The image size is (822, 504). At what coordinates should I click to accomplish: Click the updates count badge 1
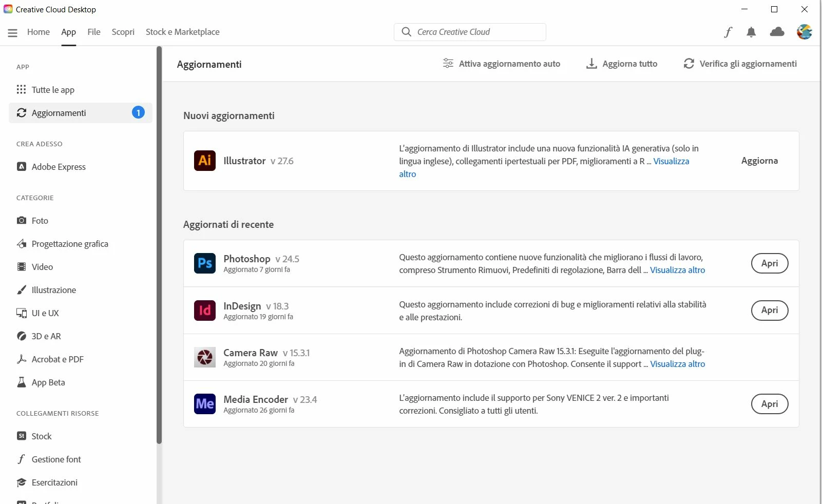click(x=138, y=112)
